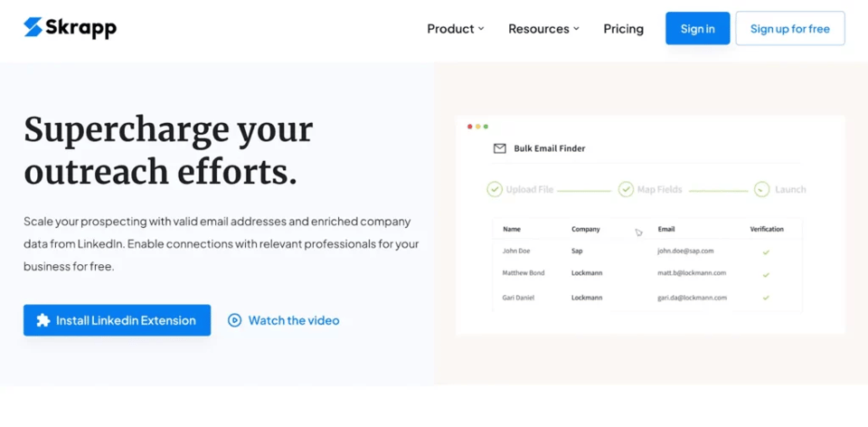The image size is (868, 427).
Task: Click the Sap company cell
Action: (577, 251)
